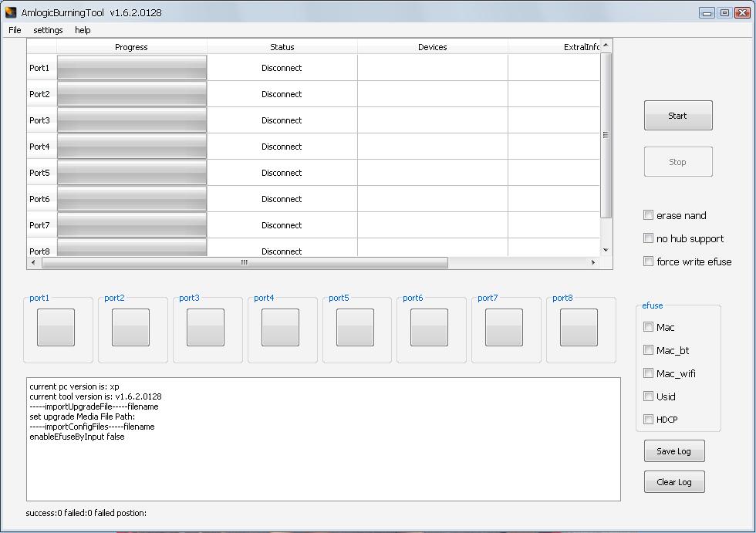Enable the erase nand checkbox

[649, 215]
